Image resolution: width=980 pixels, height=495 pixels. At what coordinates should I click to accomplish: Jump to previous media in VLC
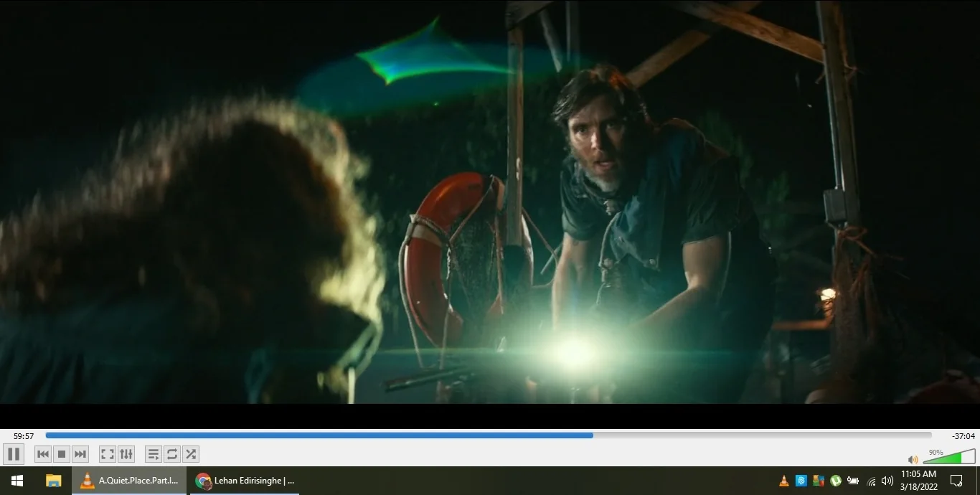click(x=43, y=454)
